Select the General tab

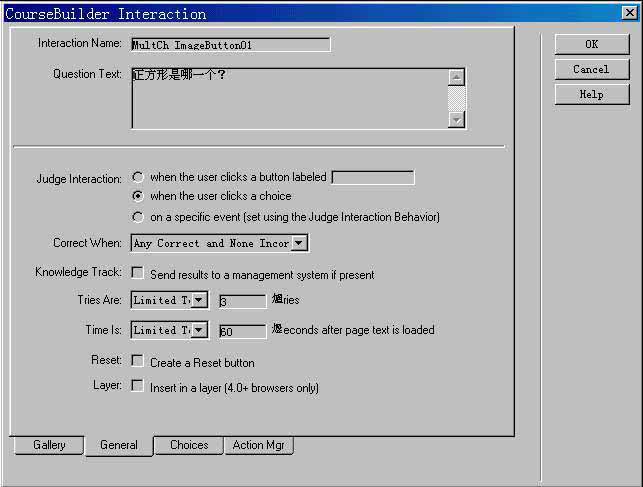tap(118, 446)
